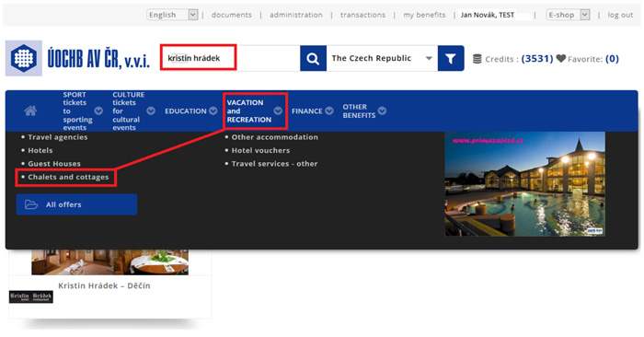Open the OTHER BENEFITS menu
Image resolution: width=644 pixels, height=337 pixels.
pyautogui.click(x=359, y=111)
